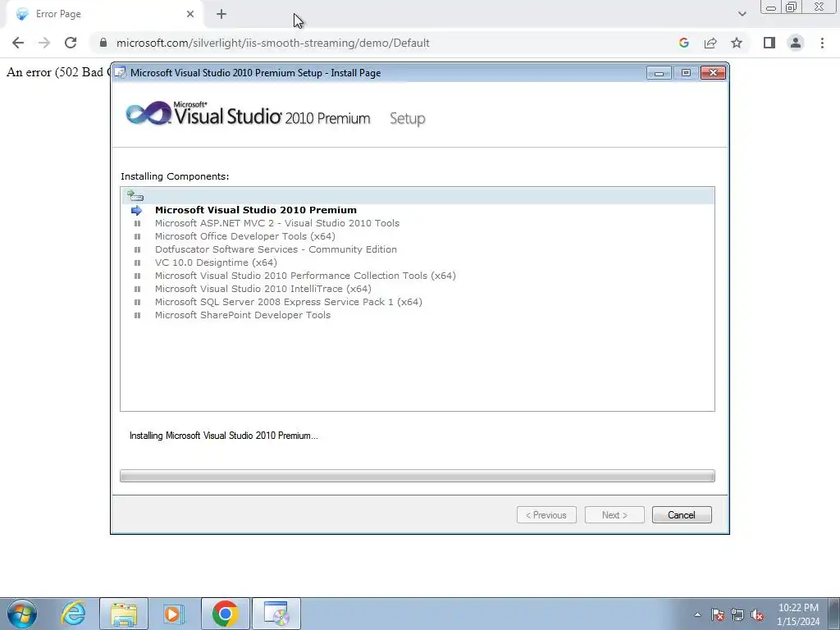Viewport: 840px width, 630px height.
Task: Show hidden tray icons arrow
Action: (x=697, y=614)
